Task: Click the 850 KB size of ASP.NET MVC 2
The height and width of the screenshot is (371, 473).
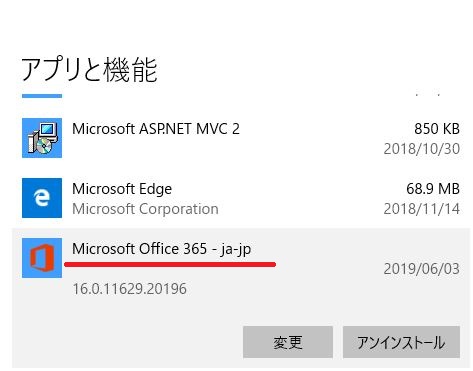Action: coord(437,129)
